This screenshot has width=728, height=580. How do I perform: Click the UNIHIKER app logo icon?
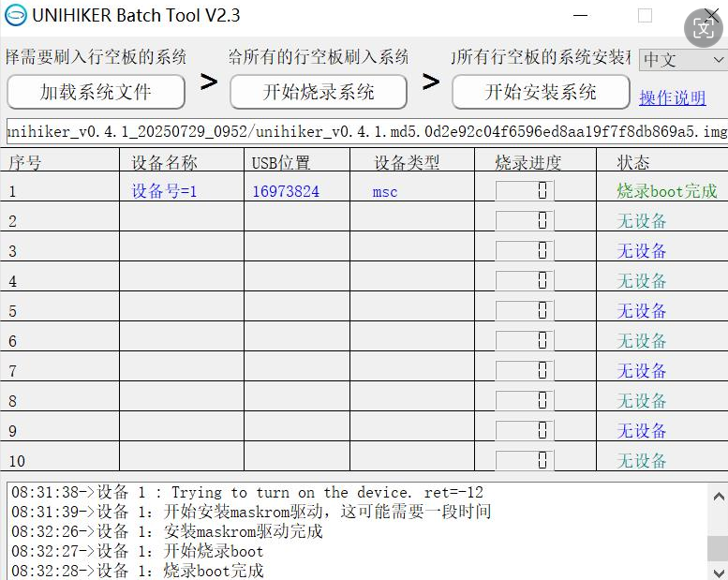click(x=16, y=15)
